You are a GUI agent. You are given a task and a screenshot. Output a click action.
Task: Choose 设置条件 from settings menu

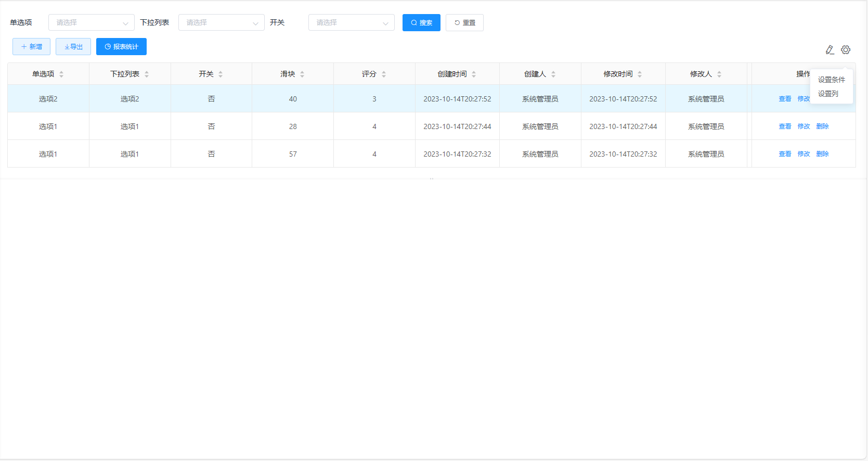[x=832, y=80]
